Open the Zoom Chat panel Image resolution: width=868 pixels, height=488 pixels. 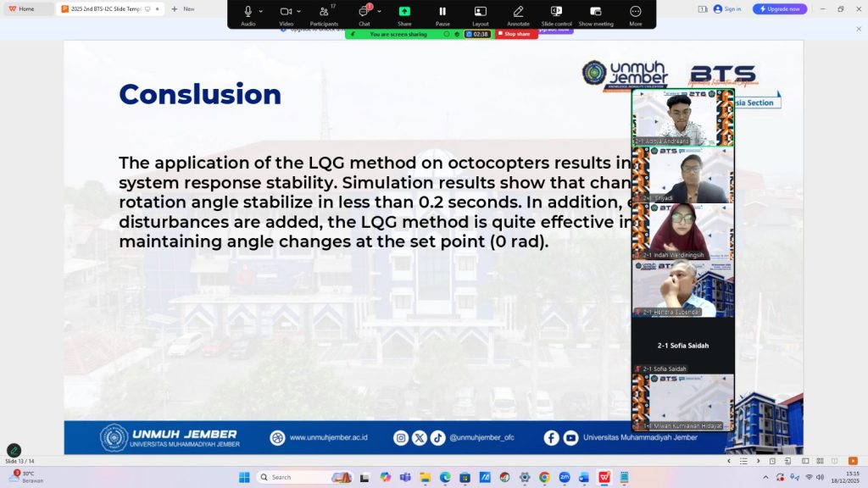pos(364,12)
